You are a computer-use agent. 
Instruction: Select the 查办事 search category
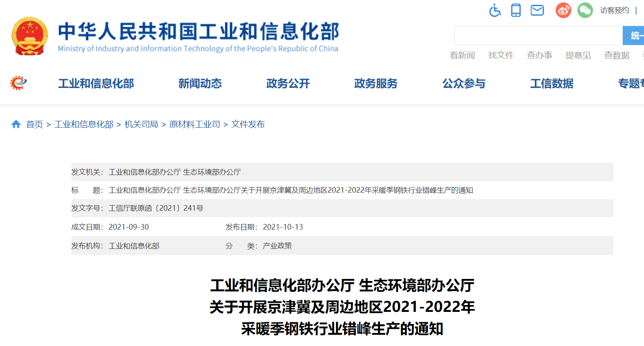[x=539, y=55]
